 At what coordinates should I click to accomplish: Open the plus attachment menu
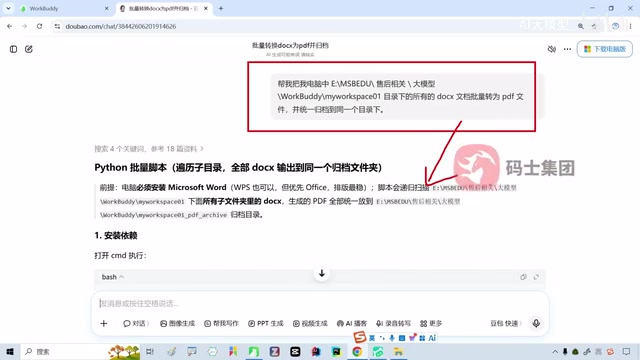(104, 323)
